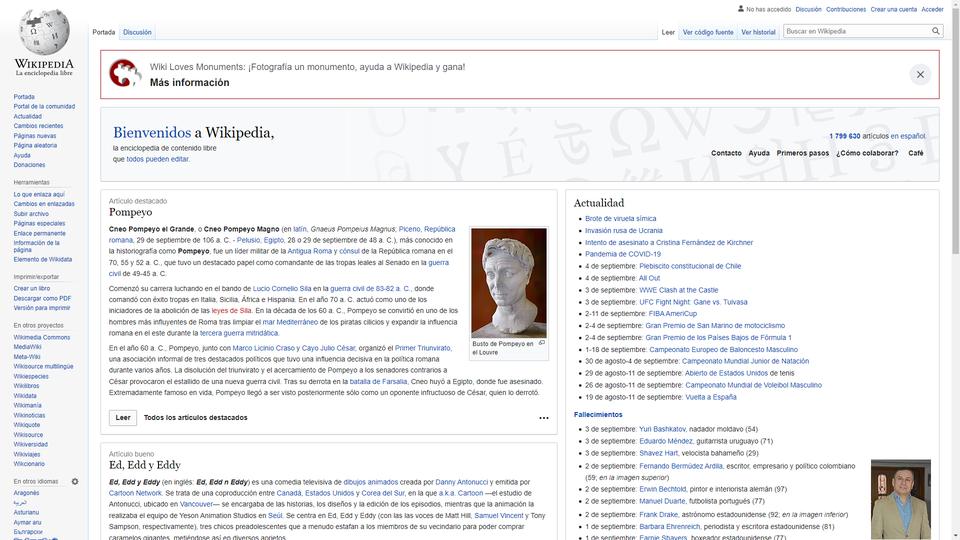Image resolution: width=960 pixels, height=540 pixels.
Task: Click Descargar como PDF
Action: 42,299
